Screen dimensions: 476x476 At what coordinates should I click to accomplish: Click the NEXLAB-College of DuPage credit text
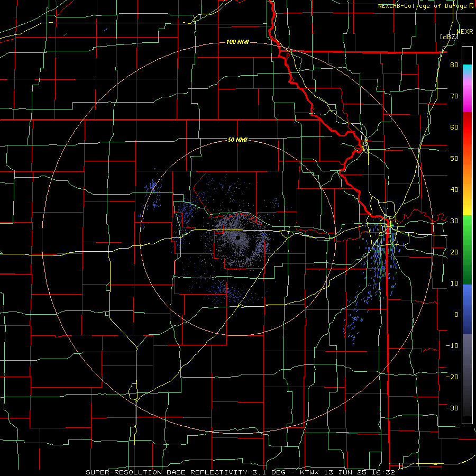tap(423, 6)
